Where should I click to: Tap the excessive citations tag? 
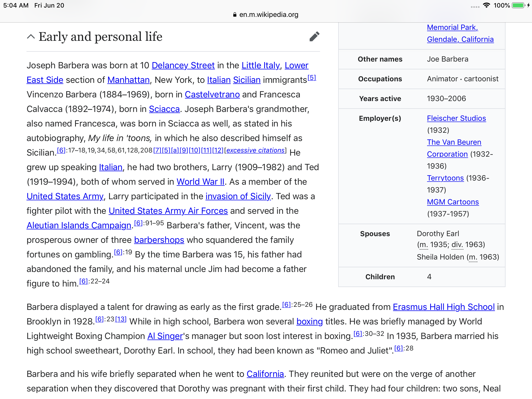point(255,150)
